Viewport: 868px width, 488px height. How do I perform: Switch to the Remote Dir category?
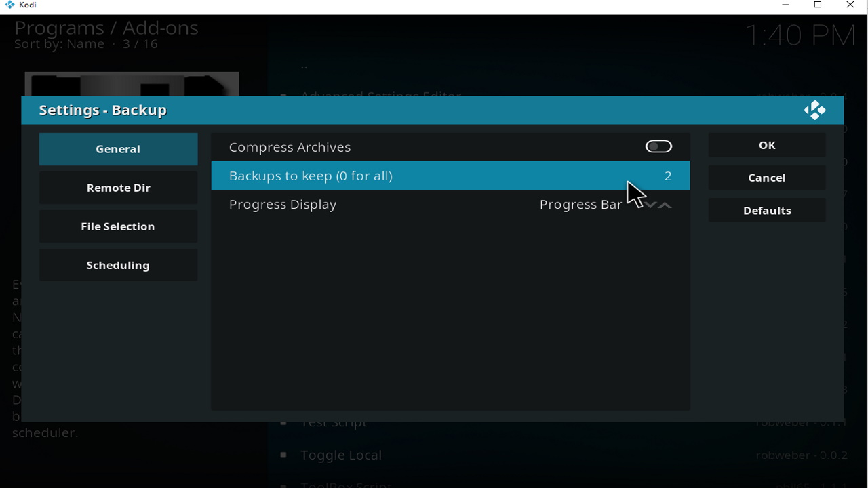[118, 188]
